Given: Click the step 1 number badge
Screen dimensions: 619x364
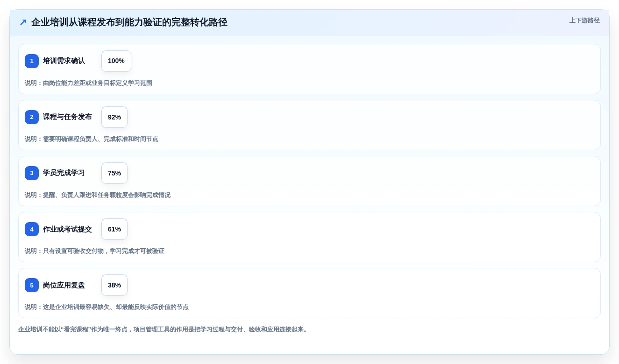Looking at the screenshot, I should [32, 61].
